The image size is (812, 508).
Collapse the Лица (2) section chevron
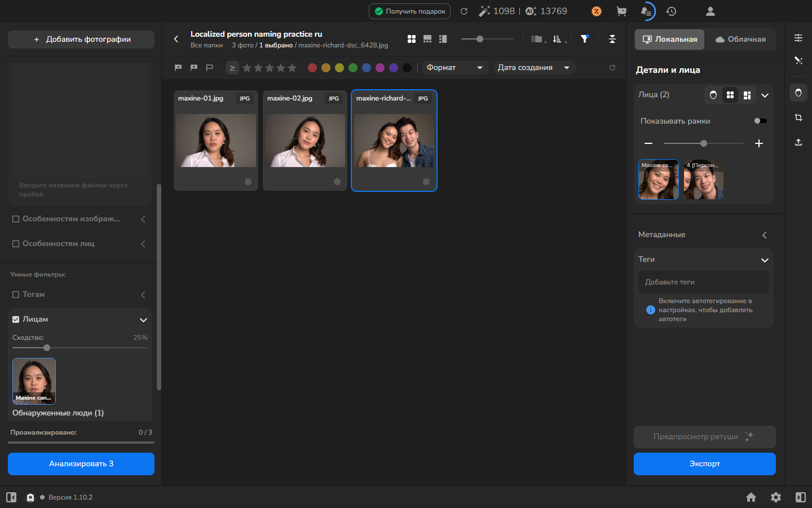point(765,95)
